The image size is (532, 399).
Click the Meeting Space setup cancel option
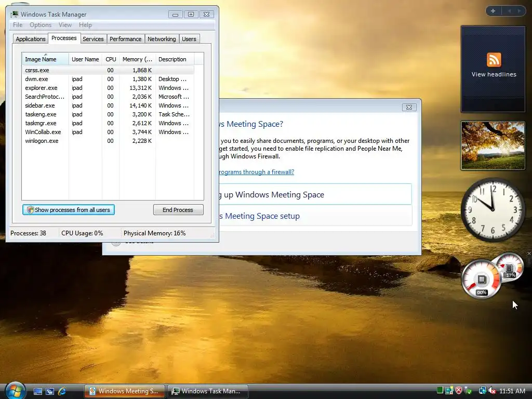[x=315, y=216]
